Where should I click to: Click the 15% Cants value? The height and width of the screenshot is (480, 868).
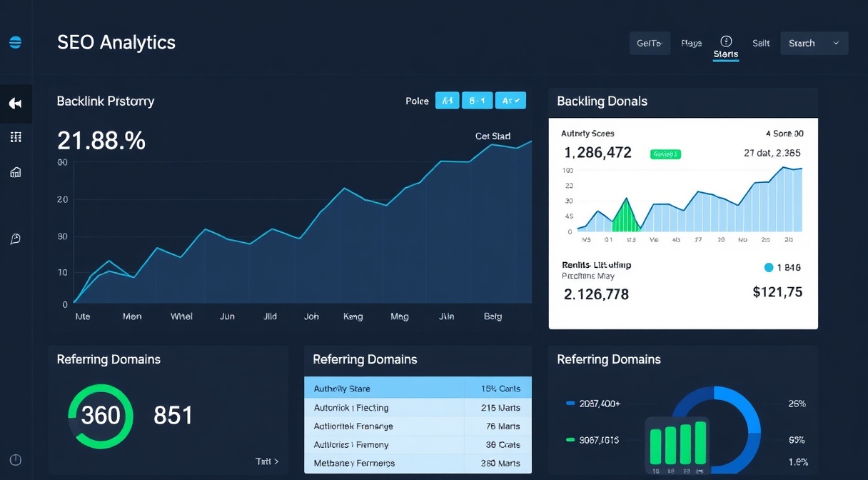coord(501,389)
